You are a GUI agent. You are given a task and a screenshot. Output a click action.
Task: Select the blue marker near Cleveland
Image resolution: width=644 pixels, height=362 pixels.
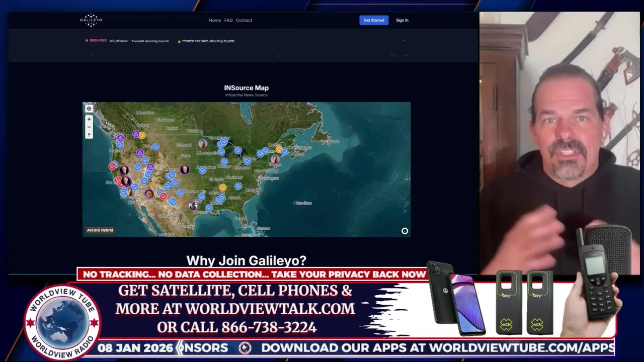click(x=247, y=161)
